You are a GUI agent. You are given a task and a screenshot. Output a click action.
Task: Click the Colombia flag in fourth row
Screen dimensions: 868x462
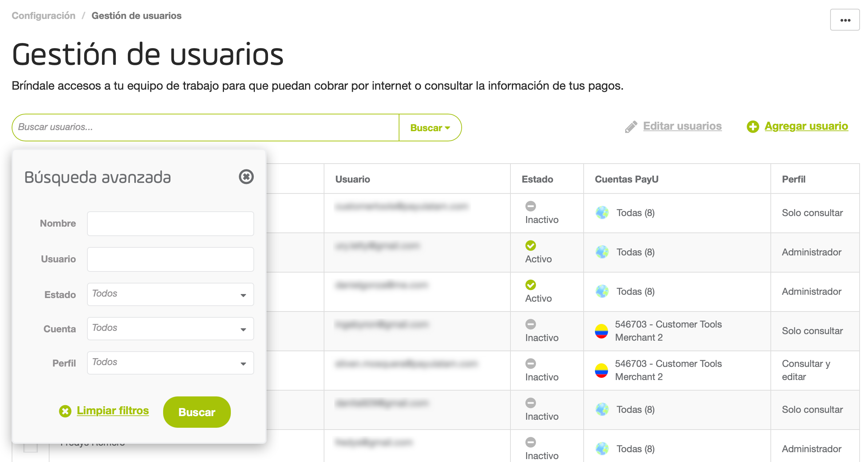[601, 331]
